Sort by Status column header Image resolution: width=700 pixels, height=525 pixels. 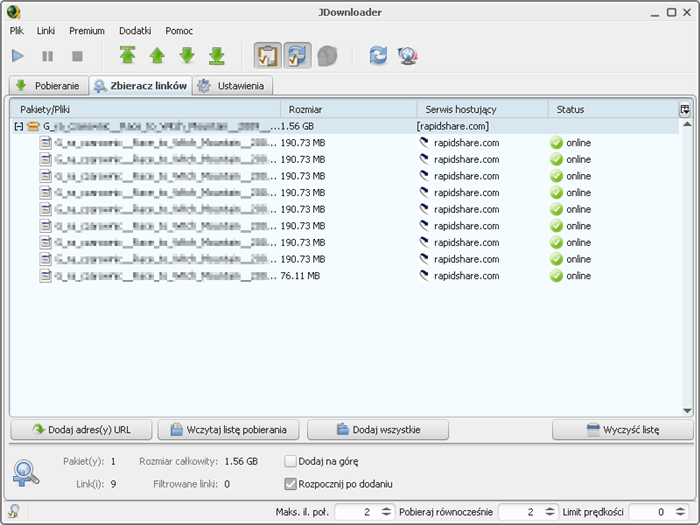613,109
